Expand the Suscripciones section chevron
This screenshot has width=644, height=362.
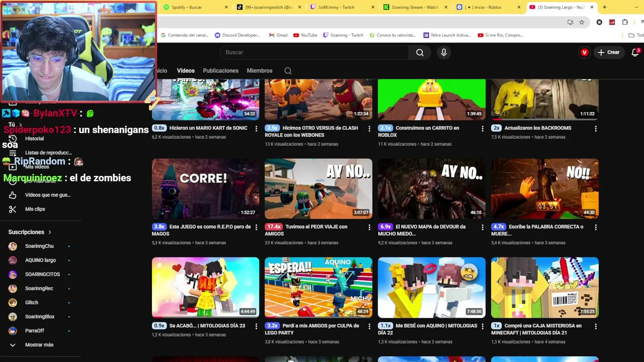50,232
